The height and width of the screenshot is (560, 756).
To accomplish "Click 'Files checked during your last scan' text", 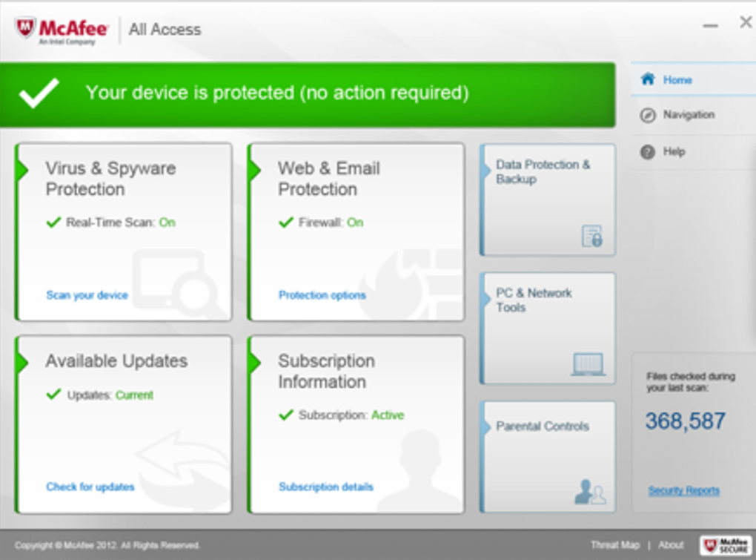I will pos(691,381).
